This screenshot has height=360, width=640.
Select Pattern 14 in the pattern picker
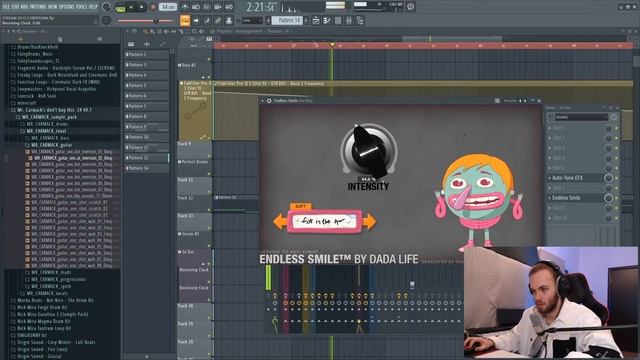147,168
